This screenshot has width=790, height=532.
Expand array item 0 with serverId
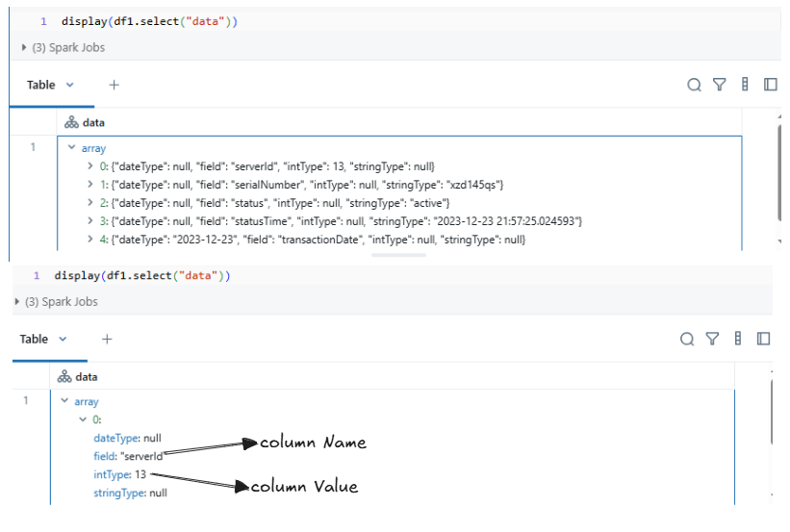coord(90,165)
